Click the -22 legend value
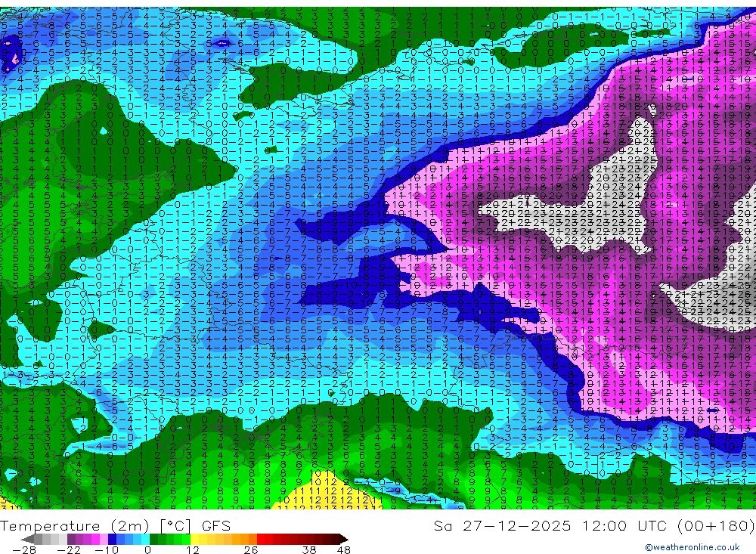The width and height of the screenshot is (756, 554). coord(69,550)
